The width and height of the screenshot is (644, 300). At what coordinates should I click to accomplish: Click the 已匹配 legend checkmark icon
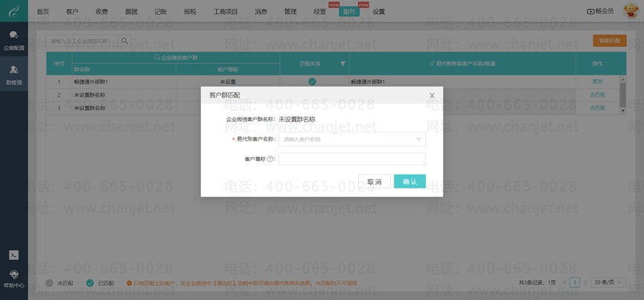pos(90,283)
